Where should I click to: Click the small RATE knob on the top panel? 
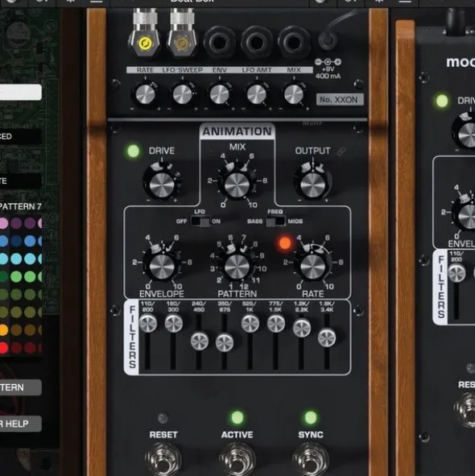(145, 94)
